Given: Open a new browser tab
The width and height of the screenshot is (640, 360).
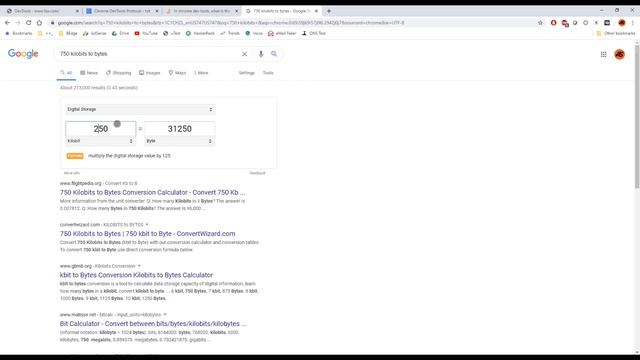Looking at the screenshot, I should (329, 11).
